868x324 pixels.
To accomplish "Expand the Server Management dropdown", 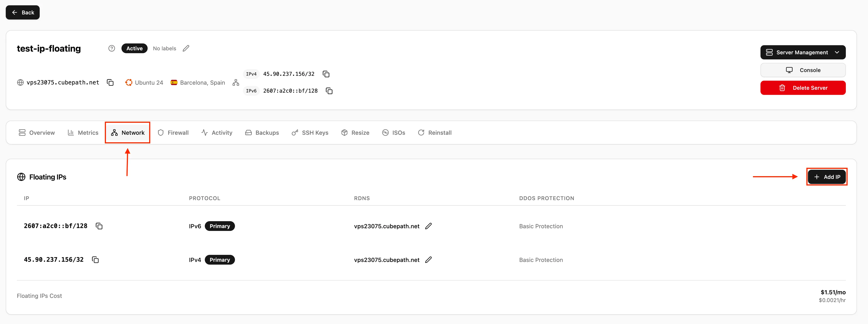I will [x=803, y=52].
